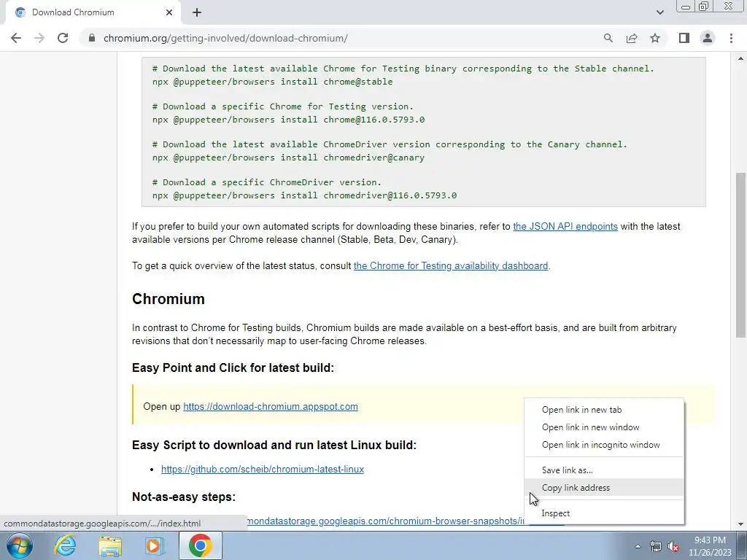747x560 pixels.
Task: Click the 'install chromedriver@canary' command line
Action: [x=288, y=157]
